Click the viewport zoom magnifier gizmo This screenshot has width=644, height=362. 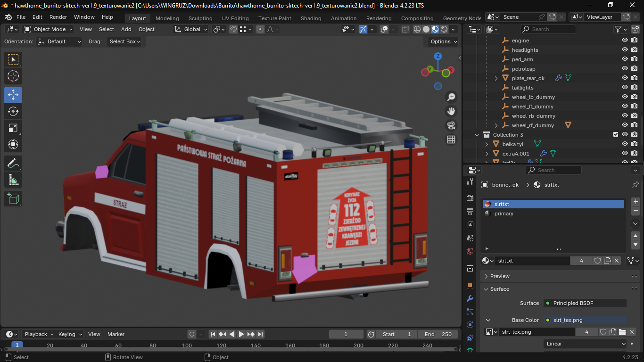[x=451, y=97]
